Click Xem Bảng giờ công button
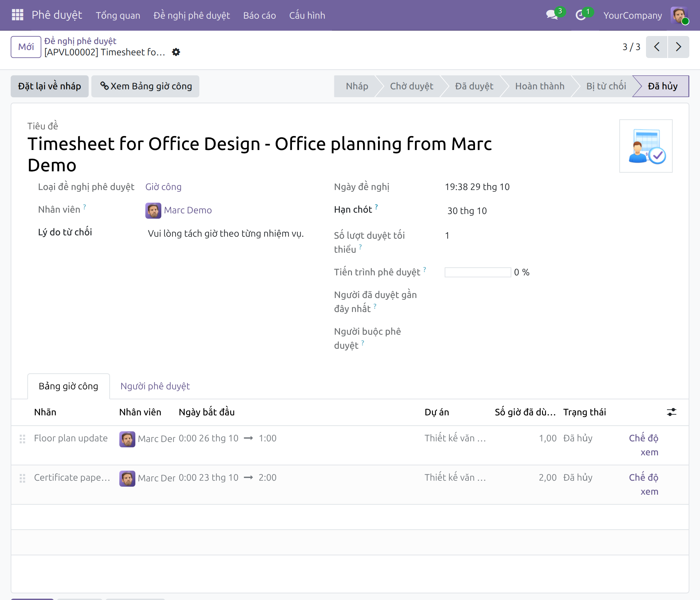 [x=145, y=86]
